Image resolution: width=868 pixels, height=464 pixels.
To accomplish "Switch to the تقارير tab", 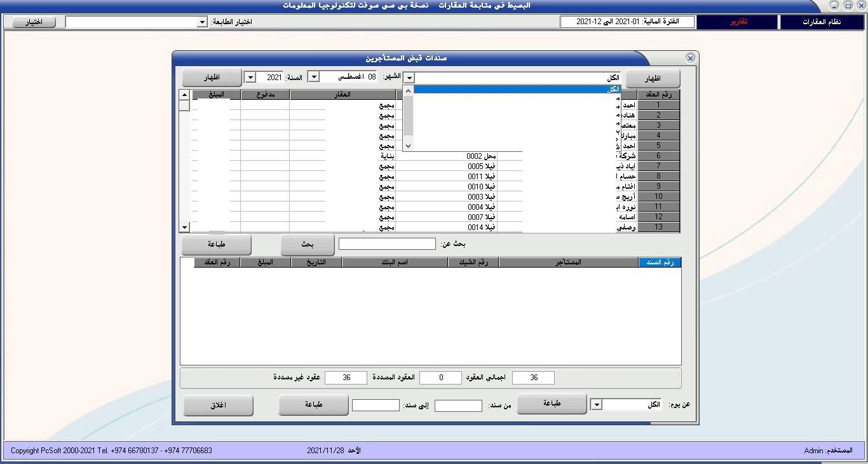I will (x=737, y=22).
